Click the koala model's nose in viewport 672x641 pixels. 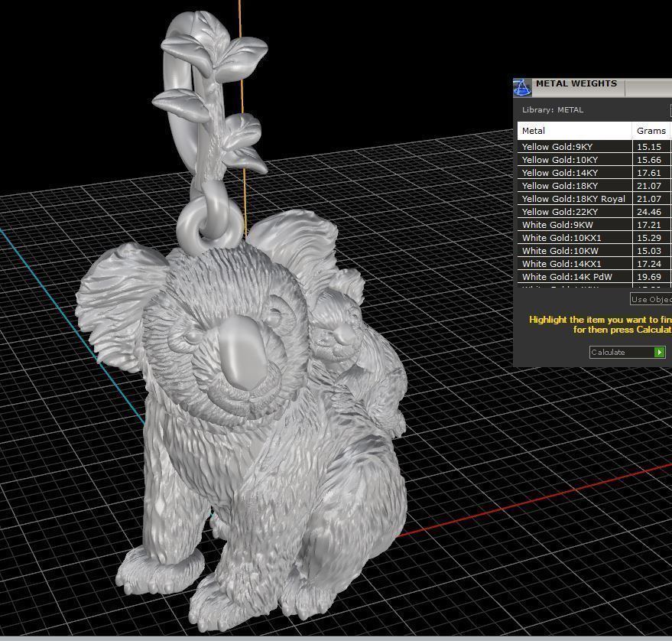coord(242,353)
